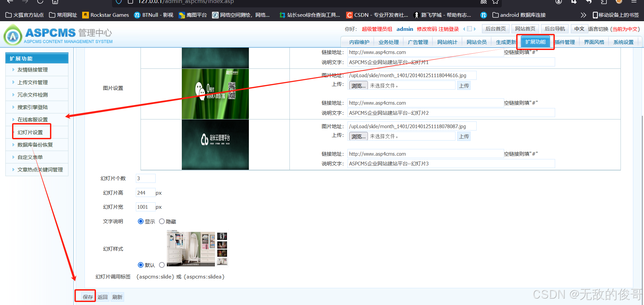Bookmark this page with the star icon
This screenshot has width=644, height=305.
click(495, 2)
